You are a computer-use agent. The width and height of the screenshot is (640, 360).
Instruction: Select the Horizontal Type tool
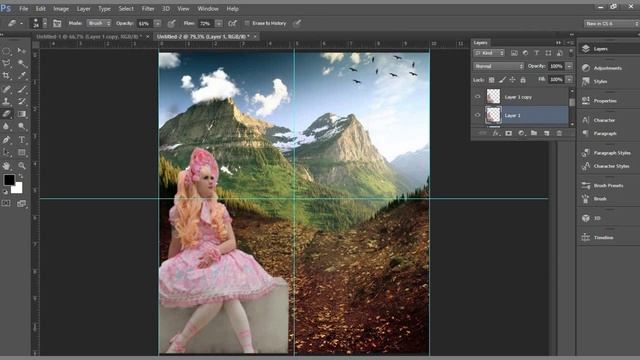click(x=22, y=140)
